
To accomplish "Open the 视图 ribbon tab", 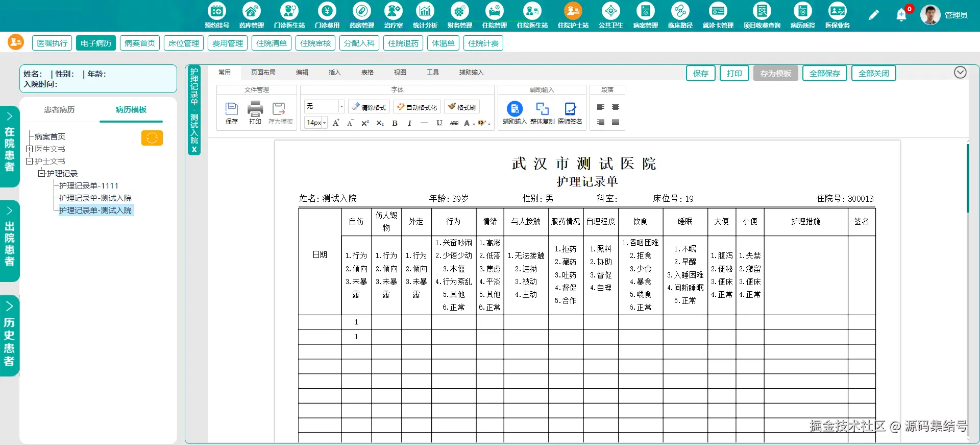I will [x=400, y=73].
